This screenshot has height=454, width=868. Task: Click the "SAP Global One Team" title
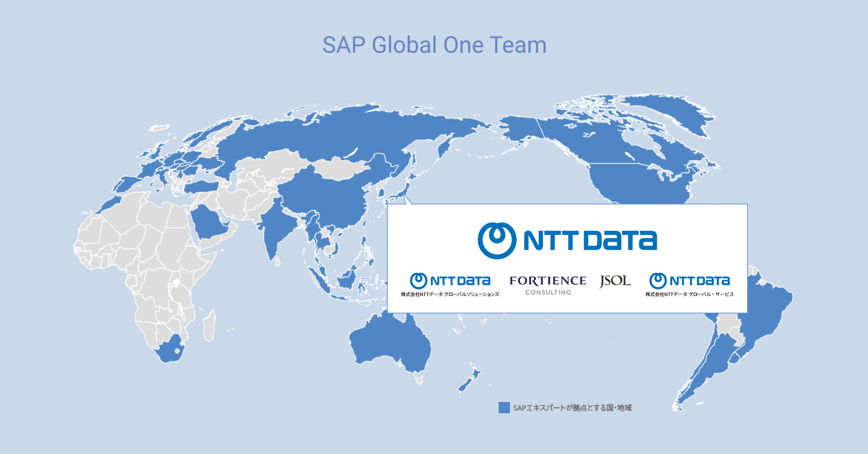[434, 45]
